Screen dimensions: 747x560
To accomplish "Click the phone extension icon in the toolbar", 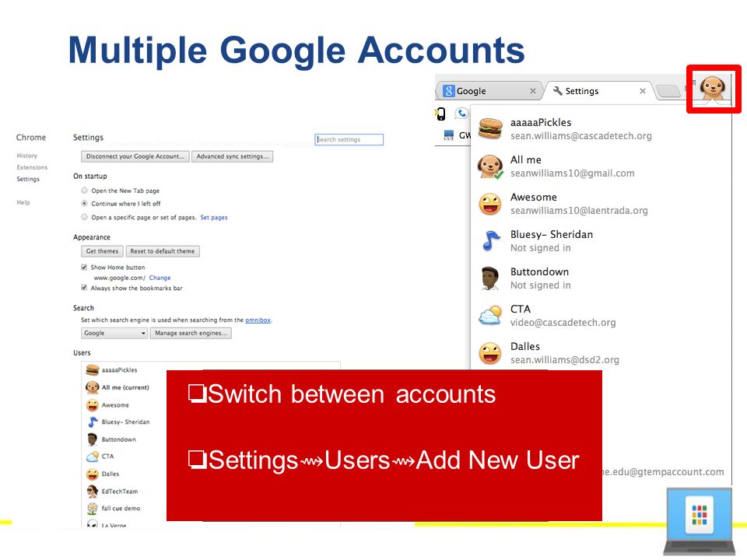I will pos(440,114).
